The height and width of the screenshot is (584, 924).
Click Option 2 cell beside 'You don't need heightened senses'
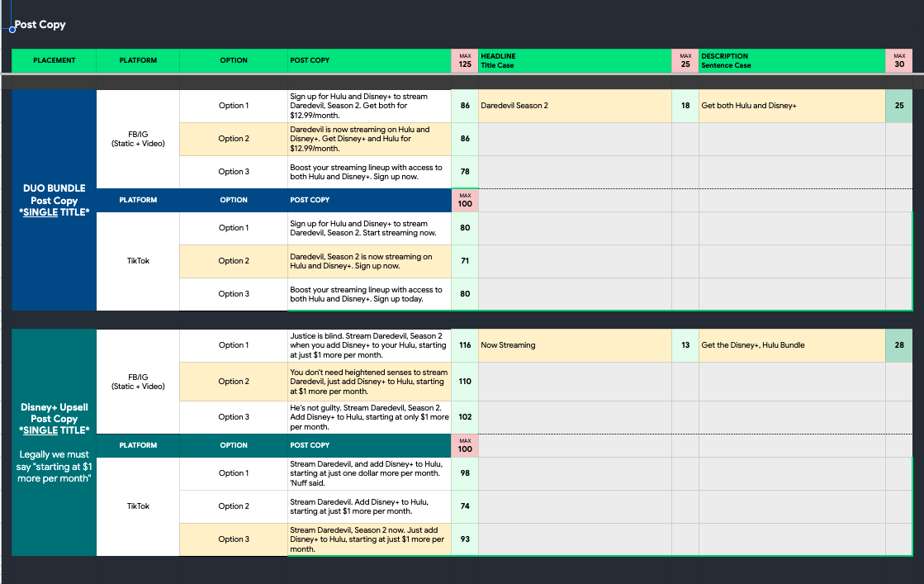pyautogui.click(x=234, y=382)
